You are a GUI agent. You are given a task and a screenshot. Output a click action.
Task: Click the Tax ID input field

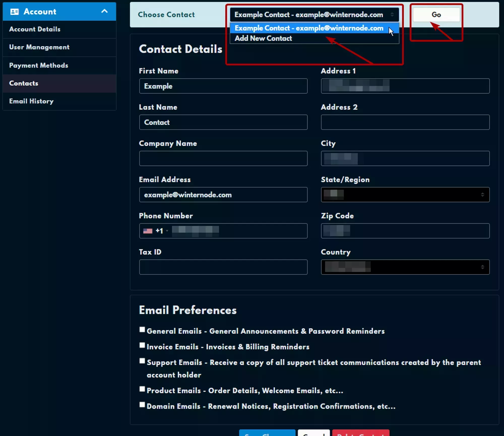tap(223, 267)
